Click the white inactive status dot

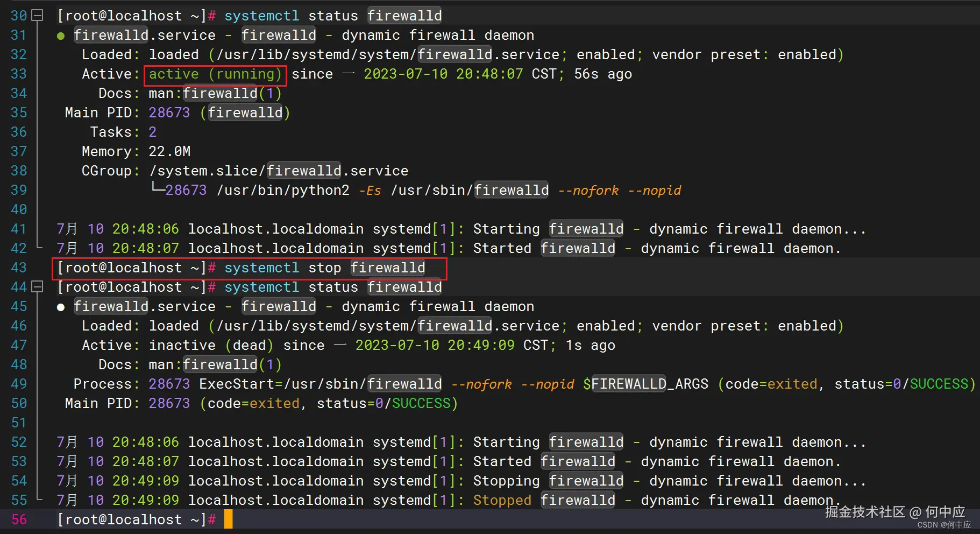(x=61, y=307)
